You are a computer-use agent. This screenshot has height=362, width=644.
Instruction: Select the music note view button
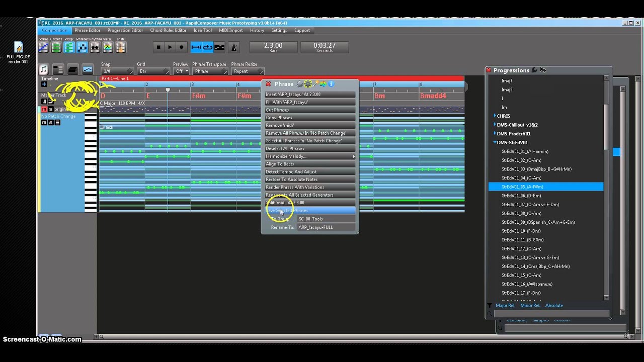coord(44,70)
